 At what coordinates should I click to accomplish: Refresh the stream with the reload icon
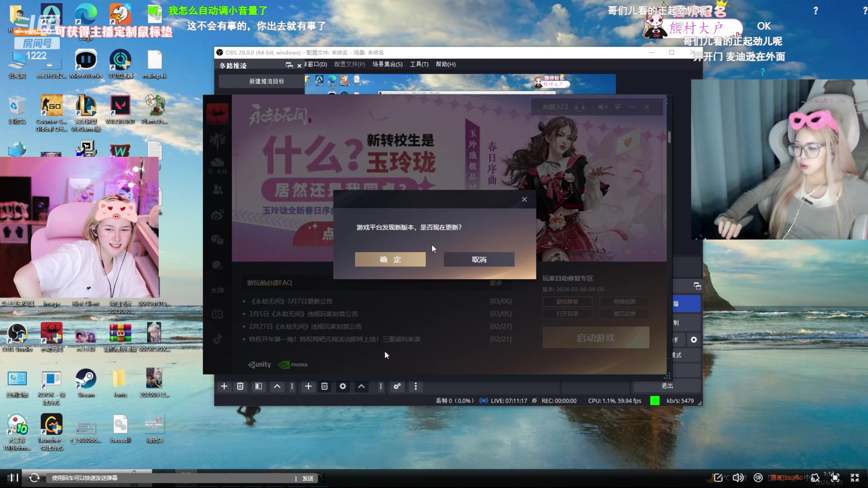coord(34,478)
